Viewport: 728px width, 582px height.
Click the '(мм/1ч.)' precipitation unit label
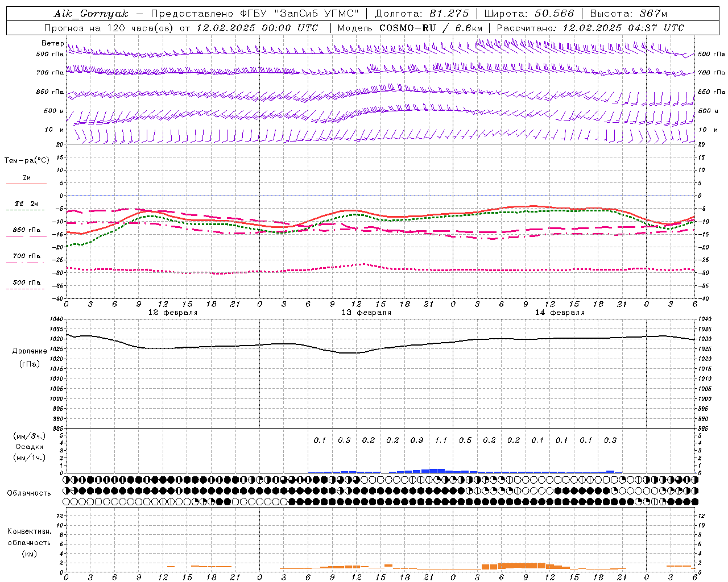[x=30, y=458]
